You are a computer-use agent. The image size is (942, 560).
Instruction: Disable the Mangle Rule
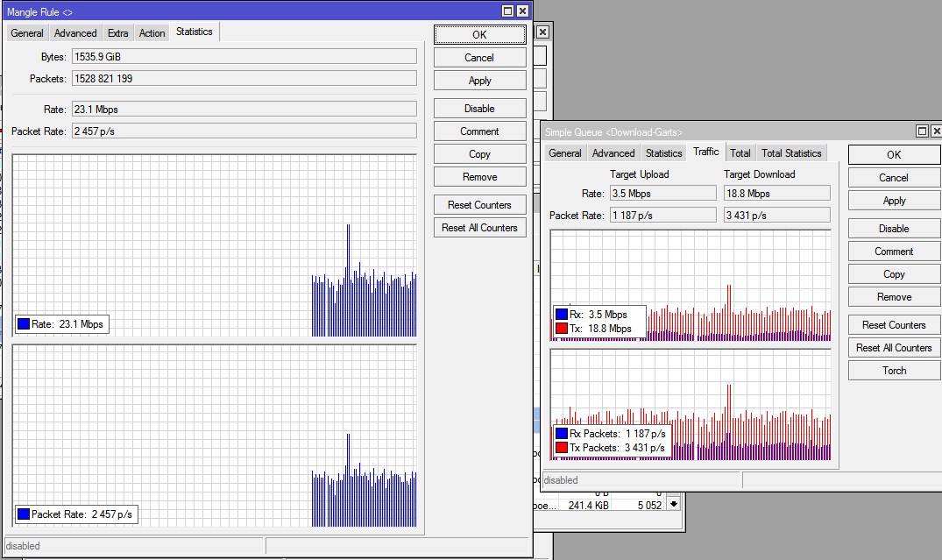(479, 109)
